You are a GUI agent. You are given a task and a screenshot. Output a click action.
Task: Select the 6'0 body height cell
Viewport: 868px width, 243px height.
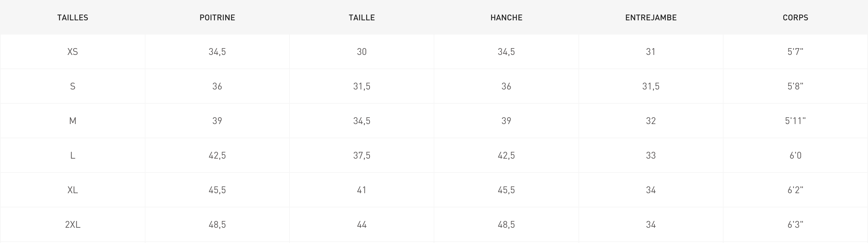click(x=795, y=155)
